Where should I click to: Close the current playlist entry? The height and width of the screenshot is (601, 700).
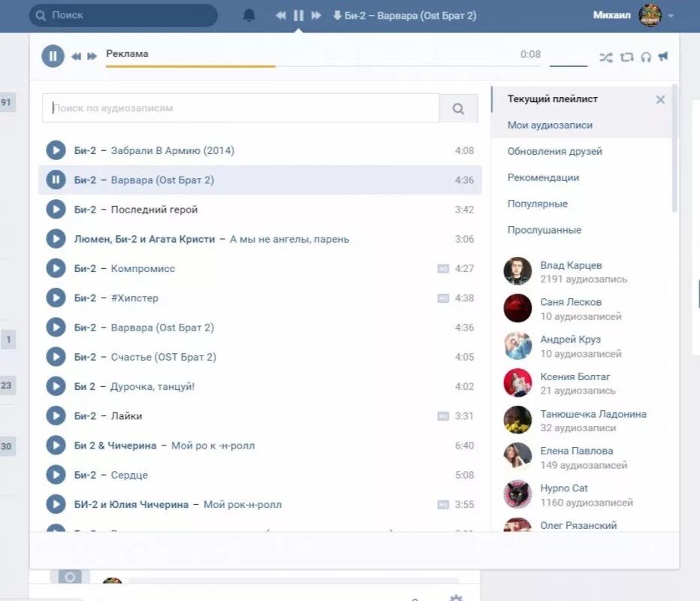660,100
